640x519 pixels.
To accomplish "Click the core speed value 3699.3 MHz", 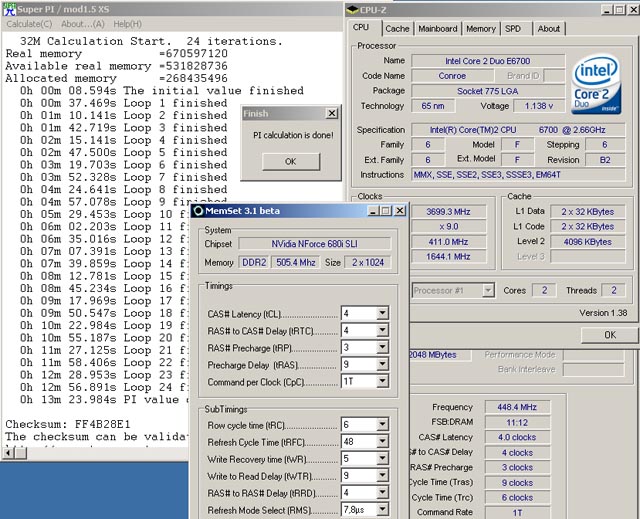I will click(x=448, y=212).
